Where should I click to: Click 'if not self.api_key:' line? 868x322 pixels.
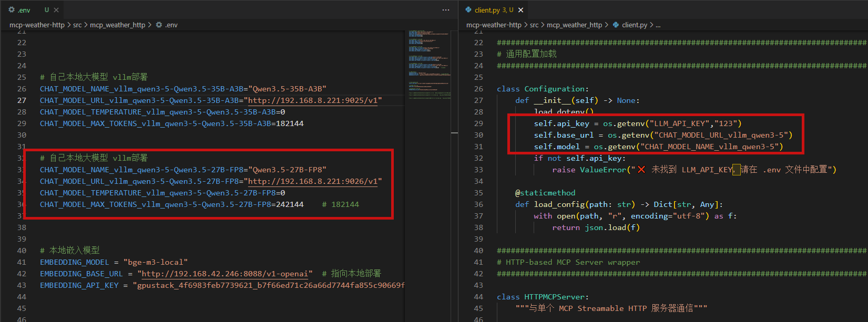(x=580, y=158)
